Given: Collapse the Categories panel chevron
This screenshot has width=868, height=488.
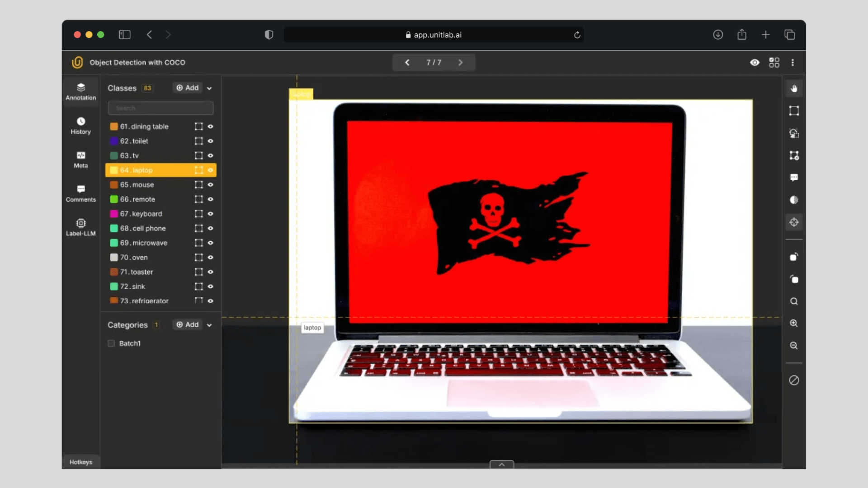Looking at the screenshot, I should pos(209,325).
